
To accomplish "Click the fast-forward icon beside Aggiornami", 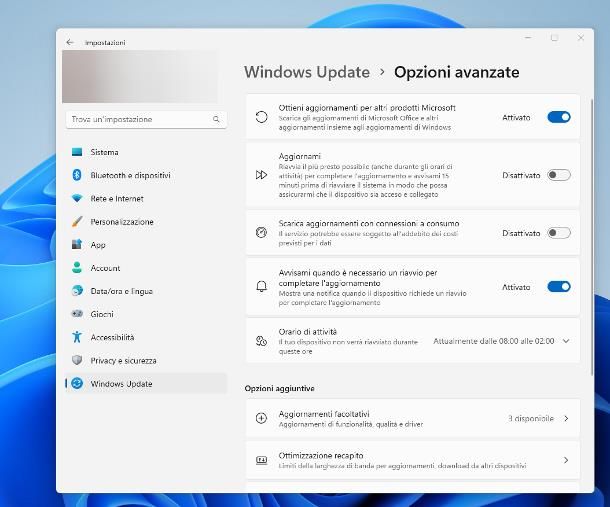I will (261, 175).
